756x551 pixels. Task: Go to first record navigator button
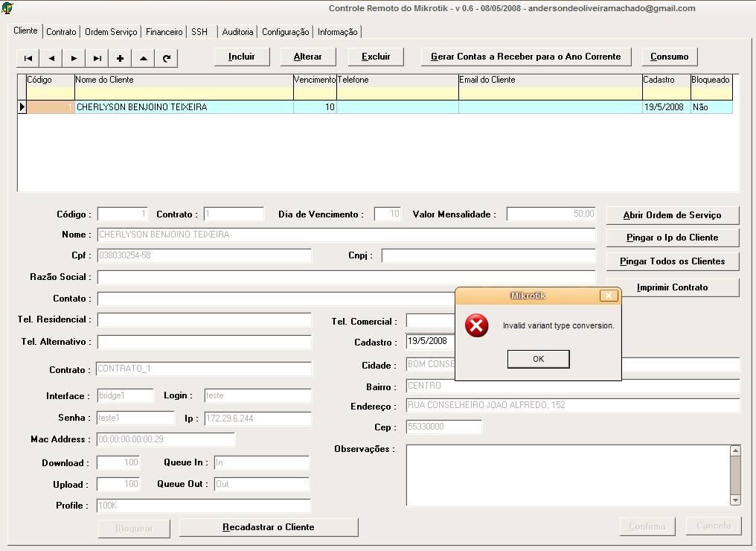coord(28,58)
